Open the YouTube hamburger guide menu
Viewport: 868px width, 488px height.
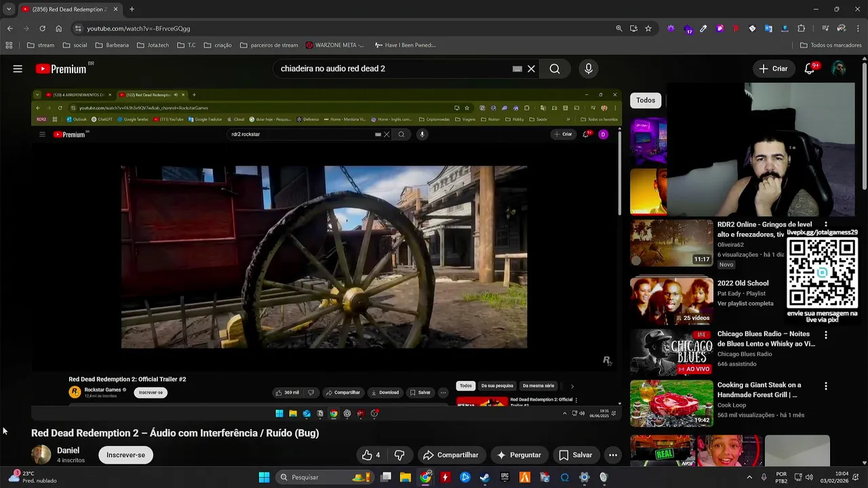point(18,68)
